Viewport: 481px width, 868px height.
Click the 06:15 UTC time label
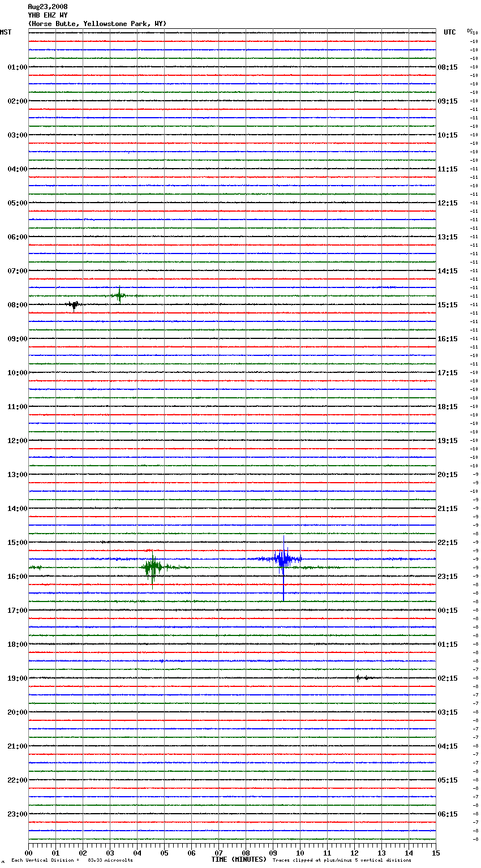tap(448, 814)
